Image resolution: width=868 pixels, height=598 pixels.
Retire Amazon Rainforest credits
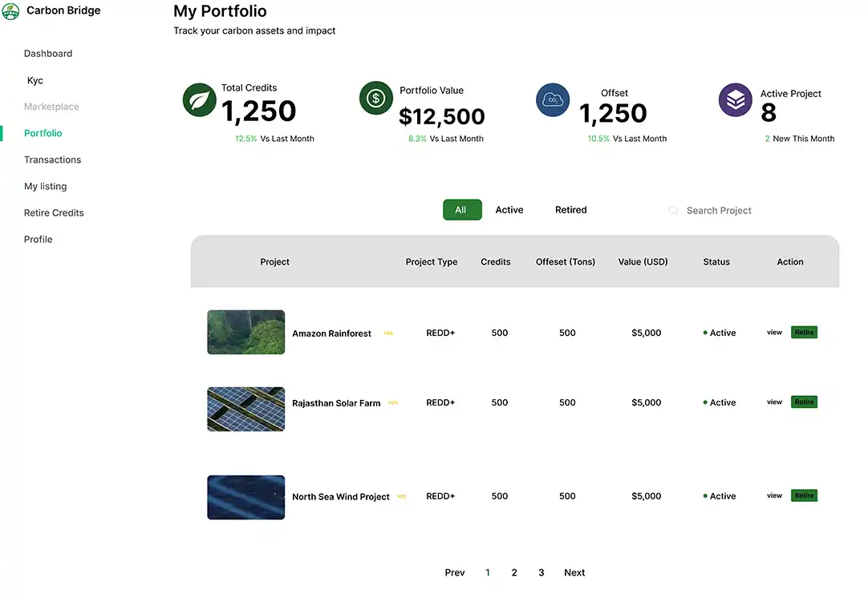805,333
